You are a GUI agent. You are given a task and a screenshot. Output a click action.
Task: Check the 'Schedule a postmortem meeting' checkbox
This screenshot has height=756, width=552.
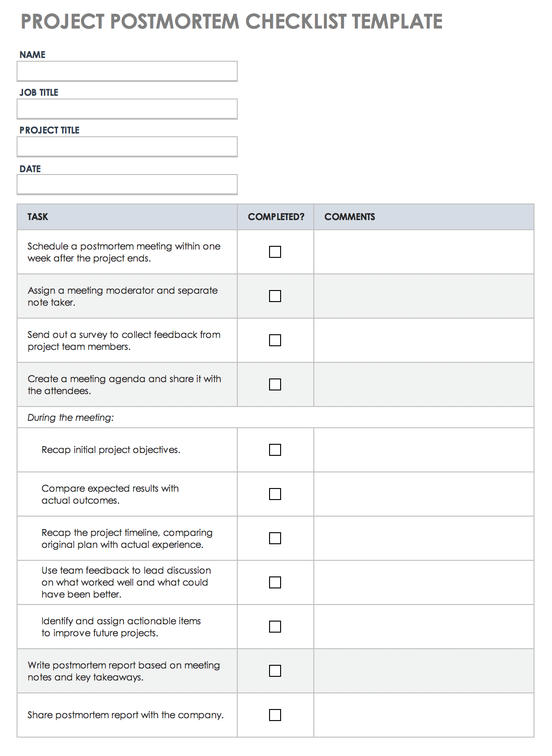[x=275, y=252]
